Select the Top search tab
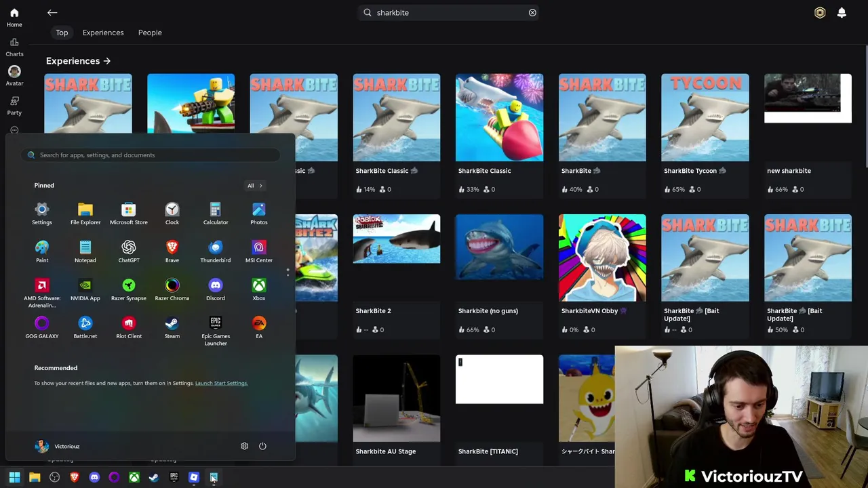 point(62,33)
